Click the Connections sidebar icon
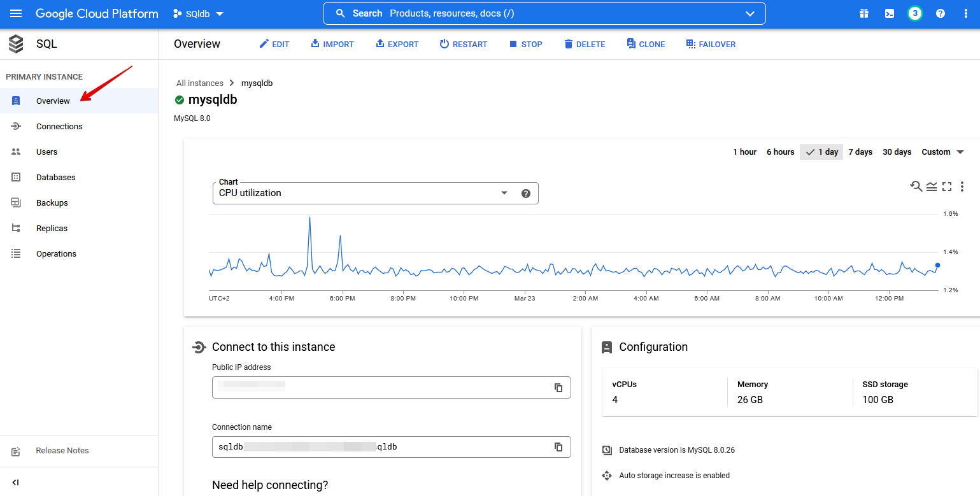 coord(16,126)
